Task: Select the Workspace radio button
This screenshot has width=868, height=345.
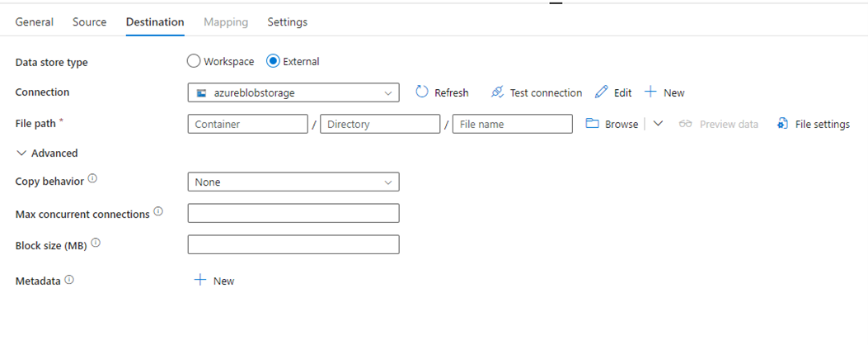Action: tap(193, 61)
